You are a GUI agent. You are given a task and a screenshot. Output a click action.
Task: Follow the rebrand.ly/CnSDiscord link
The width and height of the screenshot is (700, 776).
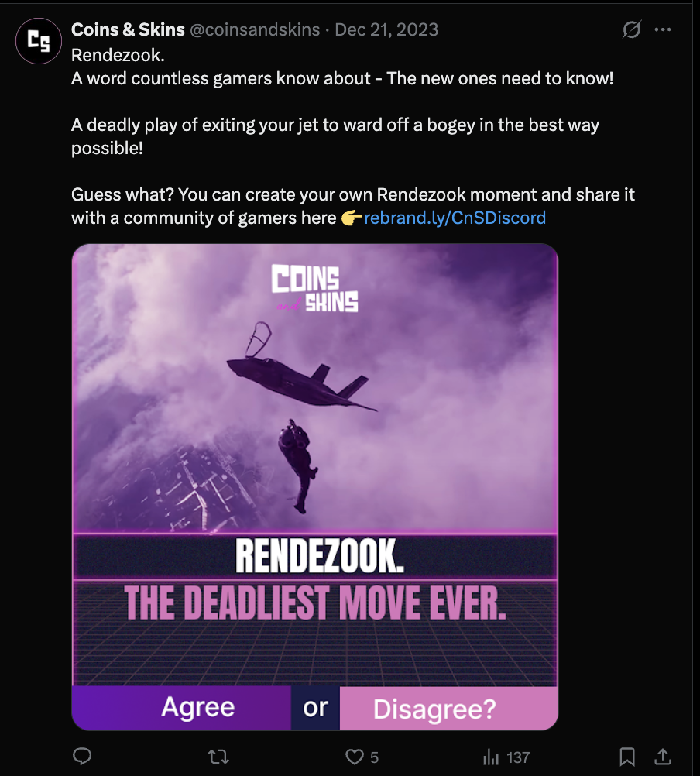click(455, 218)
